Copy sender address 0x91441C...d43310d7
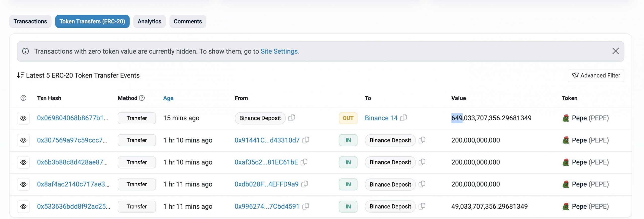The image size is (644, 219). click(306, 140)
